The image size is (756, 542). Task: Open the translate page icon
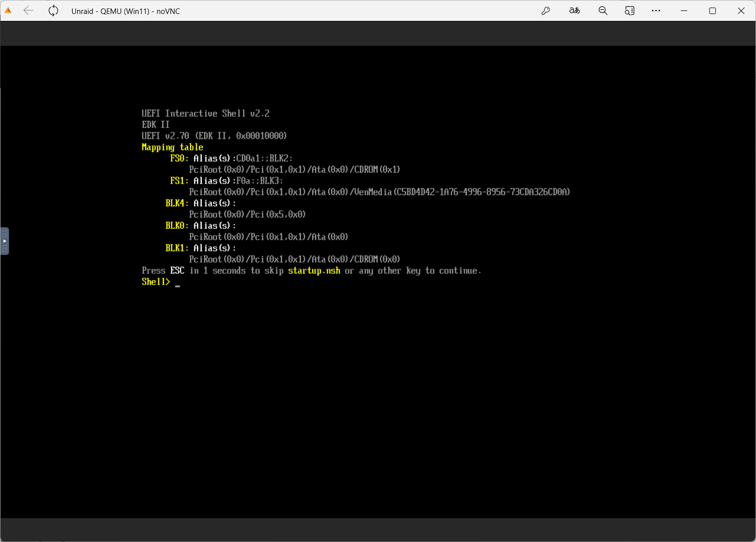pos(574,10)
